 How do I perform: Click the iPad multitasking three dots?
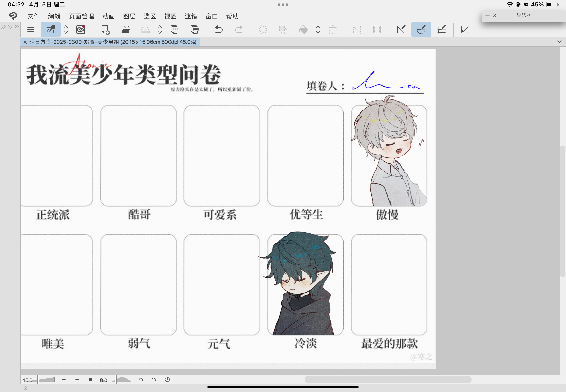[x=283, y=4]
